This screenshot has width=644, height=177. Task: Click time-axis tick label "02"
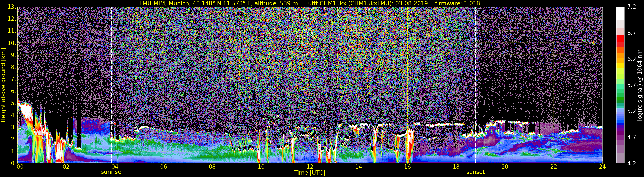coord(66,167)
